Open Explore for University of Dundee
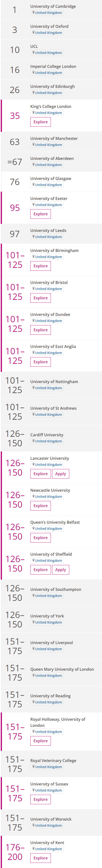Screen dimensions: 102x868 click(41, 330)
